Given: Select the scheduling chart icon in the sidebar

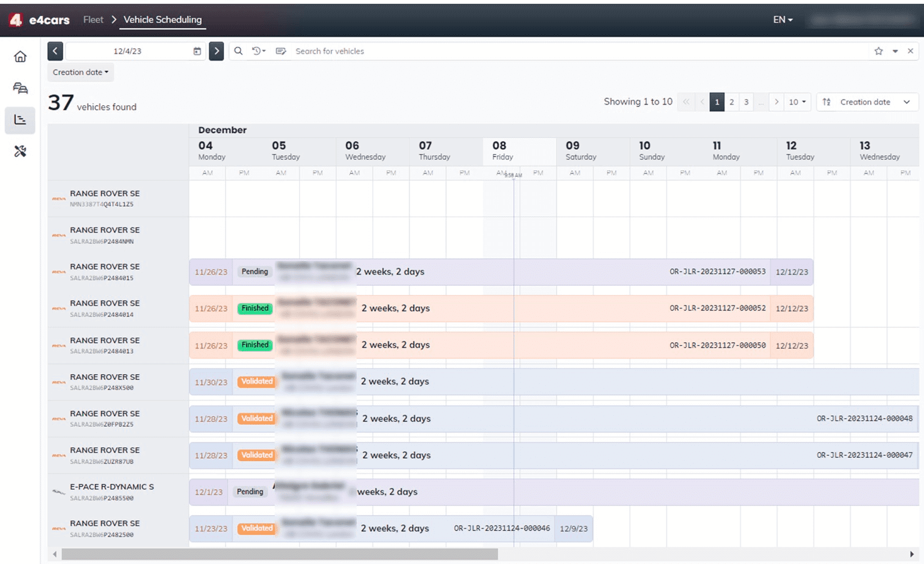Looking at the screenshot, I should coord(20,120).
